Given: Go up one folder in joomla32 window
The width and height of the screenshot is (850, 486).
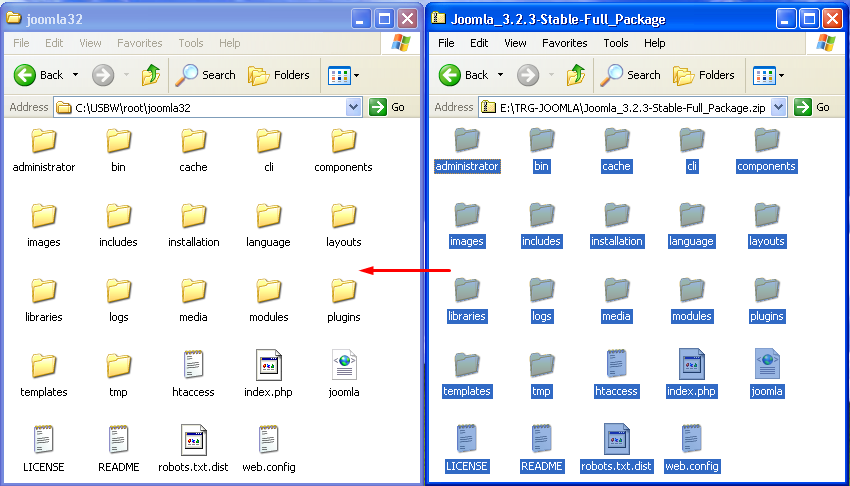Looking at the screenshot, I should tap(151, 75).
